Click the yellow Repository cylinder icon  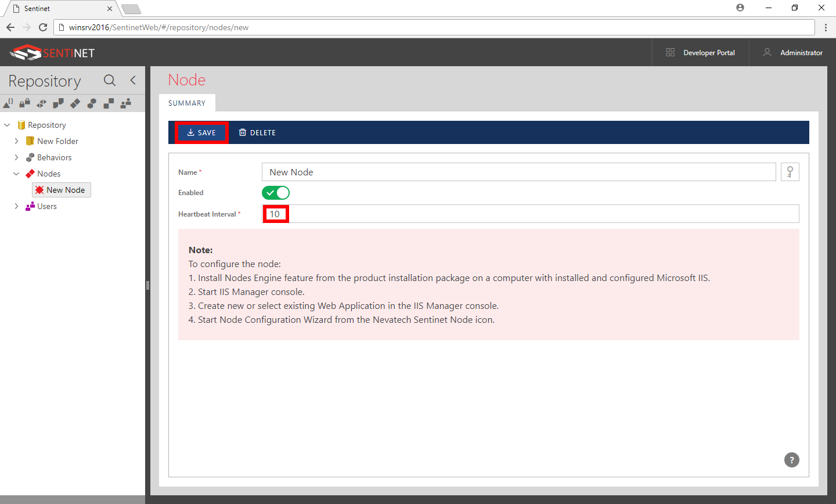click(x=21, y=125)
